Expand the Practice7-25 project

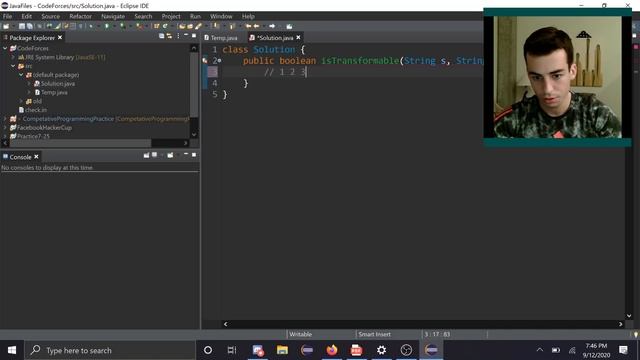(x=5, y=136)
